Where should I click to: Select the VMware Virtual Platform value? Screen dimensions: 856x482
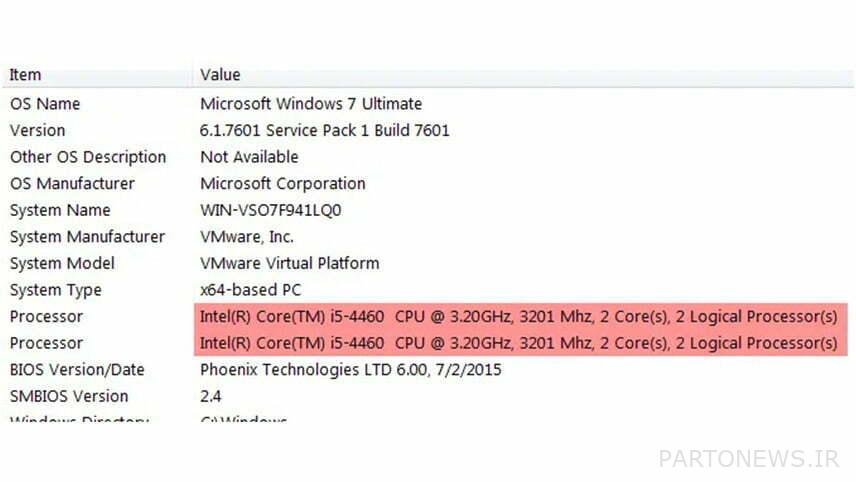point(290,263)
